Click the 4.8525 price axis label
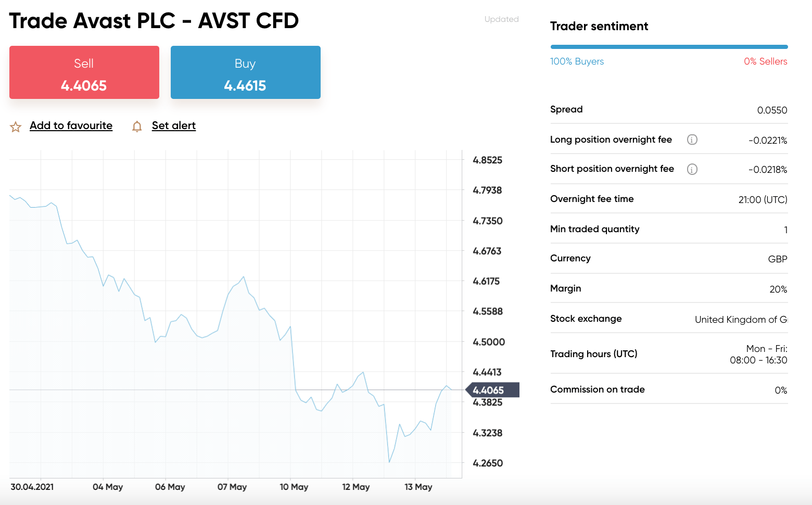The width and height of the screenshot is (812, 505). pos(488,160)
